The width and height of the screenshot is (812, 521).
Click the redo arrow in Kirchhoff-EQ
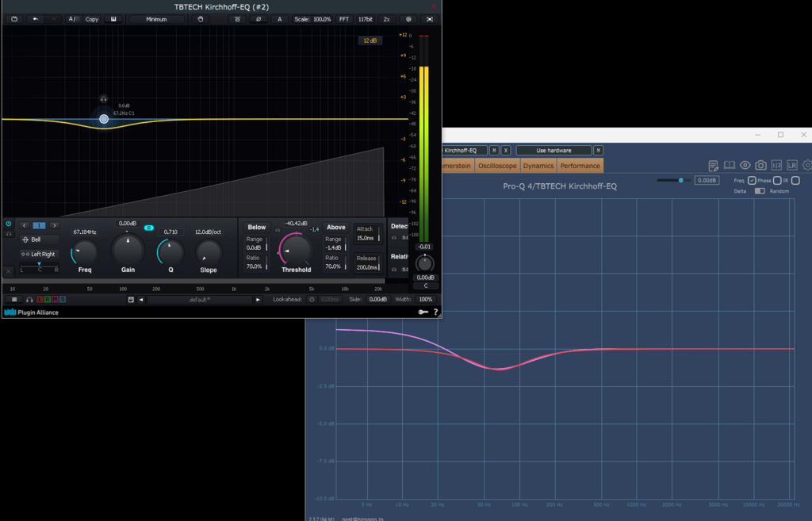click(53, 19)
